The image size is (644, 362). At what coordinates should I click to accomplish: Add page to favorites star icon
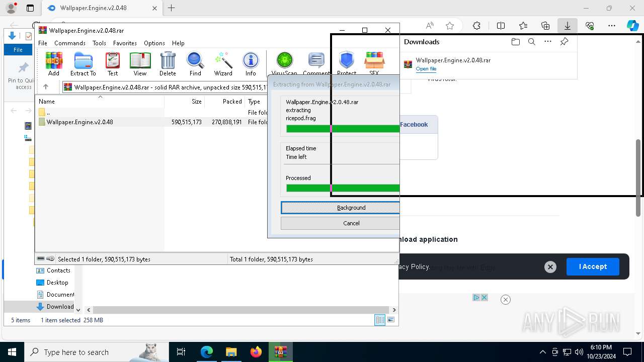coord(450,26)
